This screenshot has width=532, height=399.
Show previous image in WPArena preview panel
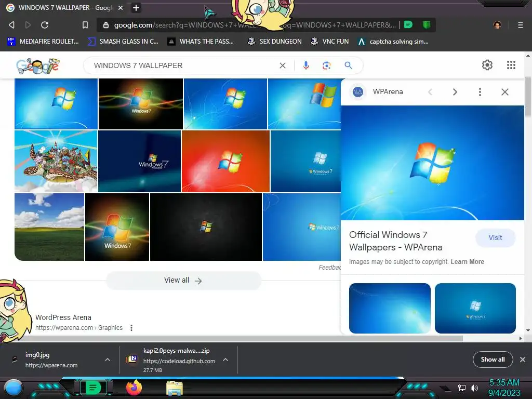[x=430, y=92]
